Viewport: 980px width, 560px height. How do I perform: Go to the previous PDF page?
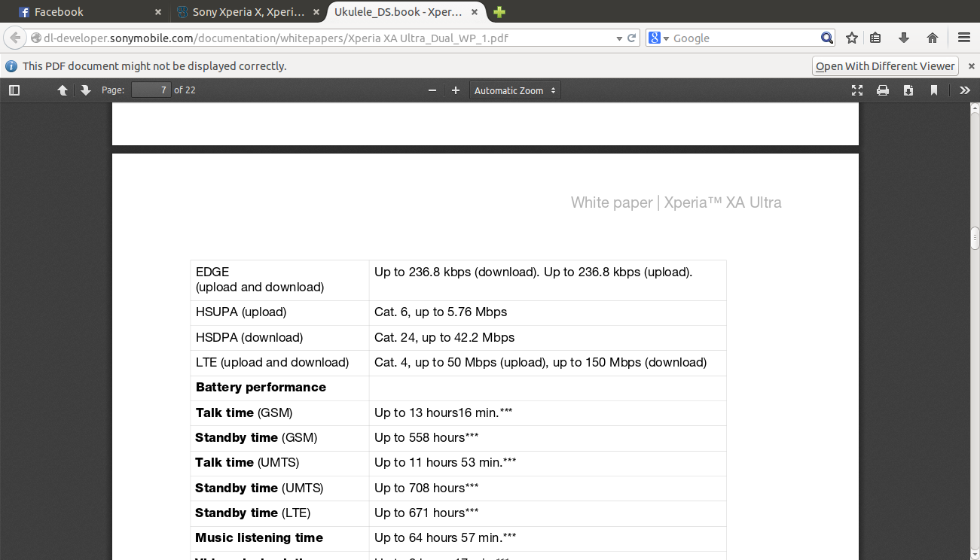coord(63,90)
